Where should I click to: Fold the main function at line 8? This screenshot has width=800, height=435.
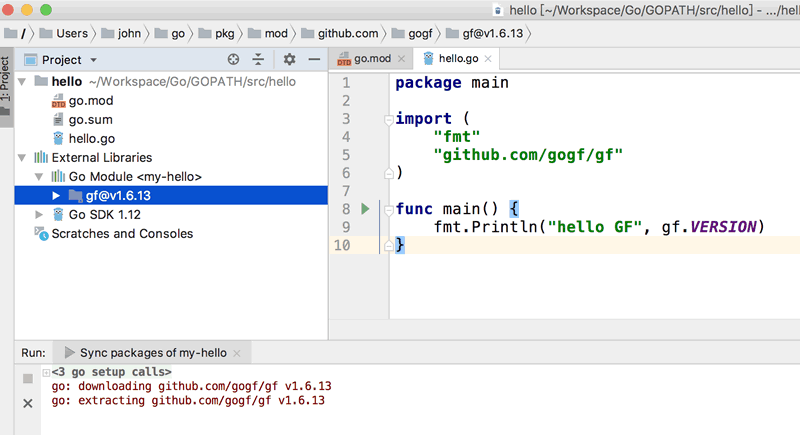[x=388, y=209]
